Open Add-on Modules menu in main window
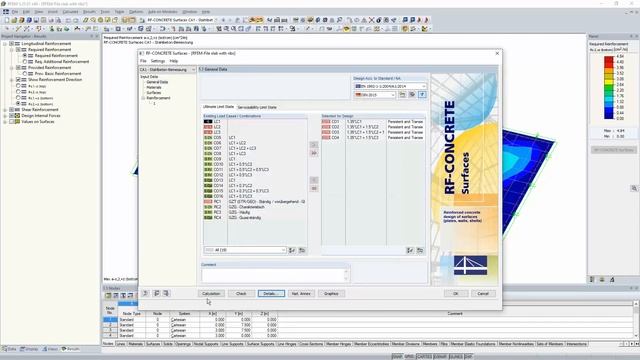This screenshot has height=360, width=640. point(162,12)
